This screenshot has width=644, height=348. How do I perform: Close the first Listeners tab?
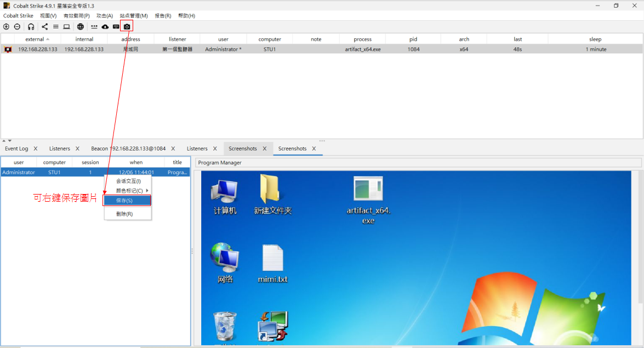[x=77, y=149]
